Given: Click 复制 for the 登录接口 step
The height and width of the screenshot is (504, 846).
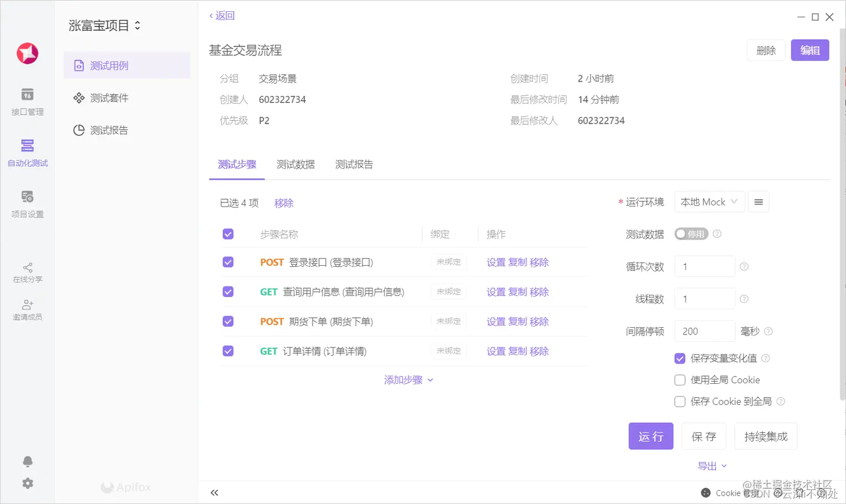Looking at the screenshot, I should [x=518, y=262].
